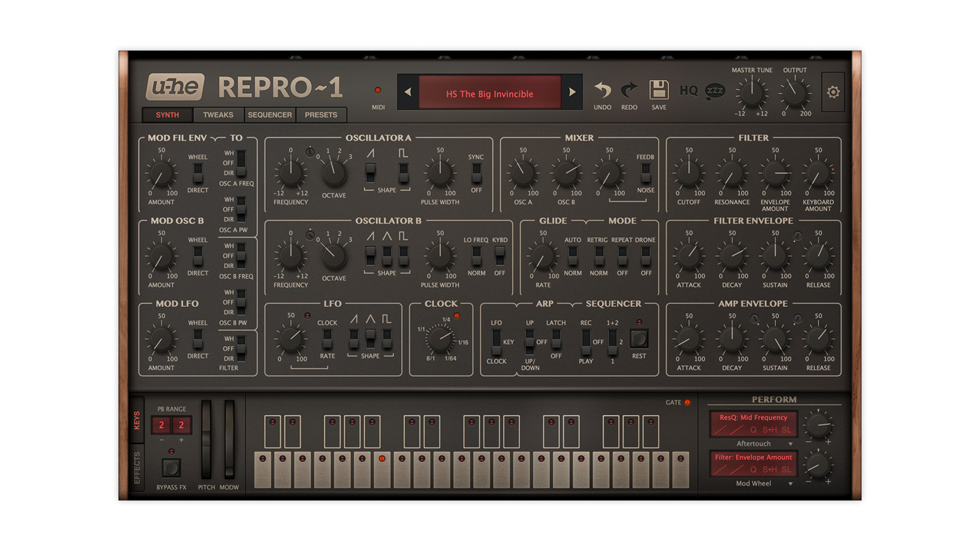Toggle Mod Fil Env WHEEL/DIRECT switch
This screenshot has height=551, width=980.
pos(198,173)
